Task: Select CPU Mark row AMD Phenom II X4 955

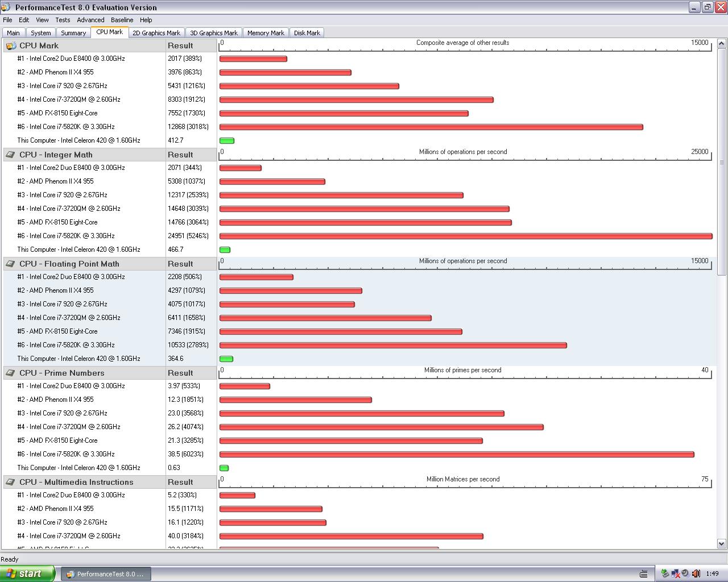Action: click(55, 72)
